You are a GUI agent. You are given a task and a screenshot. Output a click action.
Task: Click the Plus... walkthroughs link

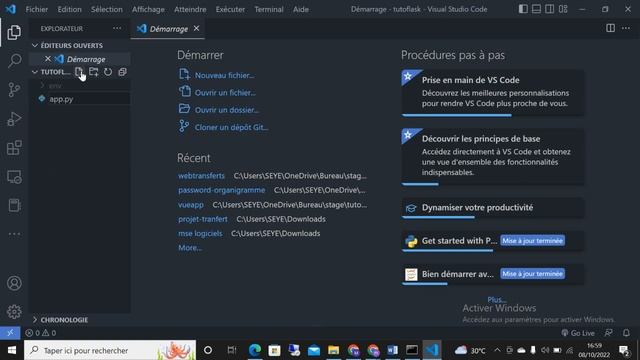pos(497,299)
